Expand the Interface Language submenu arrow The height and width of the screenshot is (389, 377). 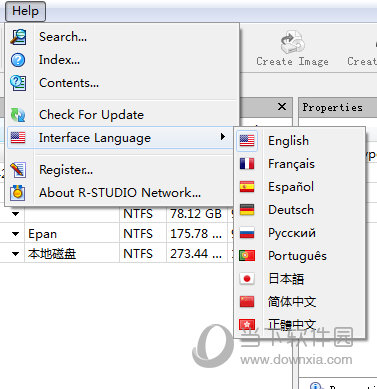click(223, 137)
